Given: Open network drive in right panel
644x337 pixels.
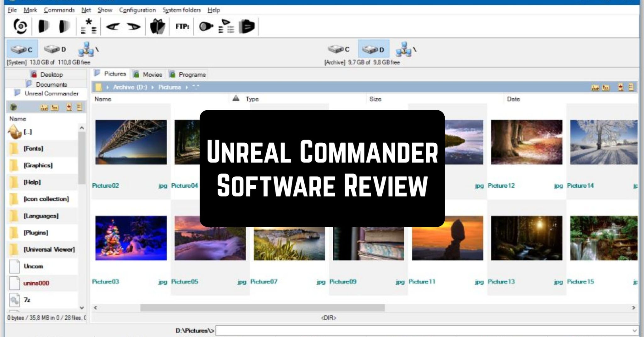Looking at the screenshot, I should coord(406,49).
